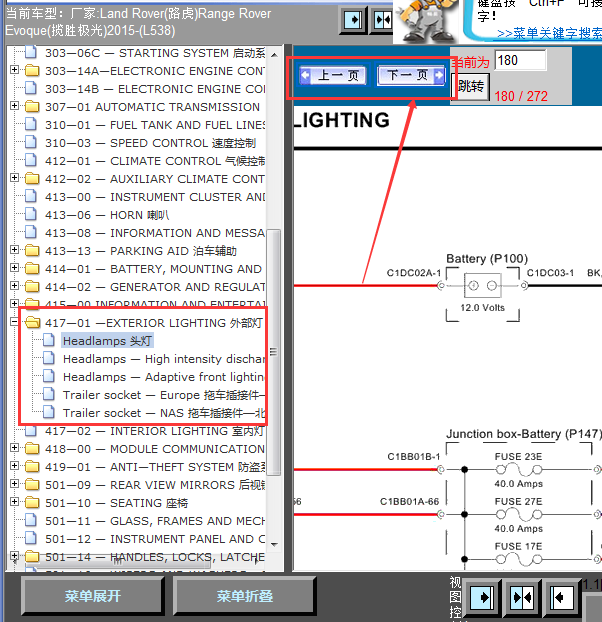The width and height of the screenshot is (602, 622).
Task: Open 413-08 Information and Message document
Action: pyautogui.click(x=155, y=233)
